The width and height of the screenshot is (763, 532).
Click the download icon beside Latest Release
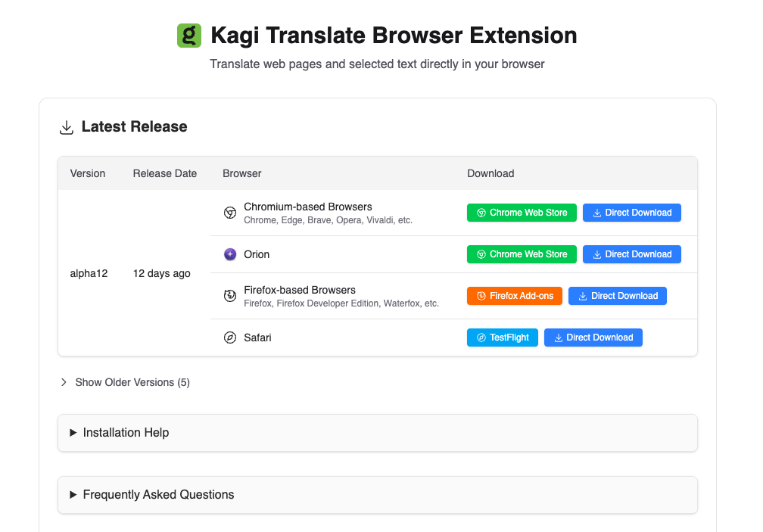tap(67, 127)
